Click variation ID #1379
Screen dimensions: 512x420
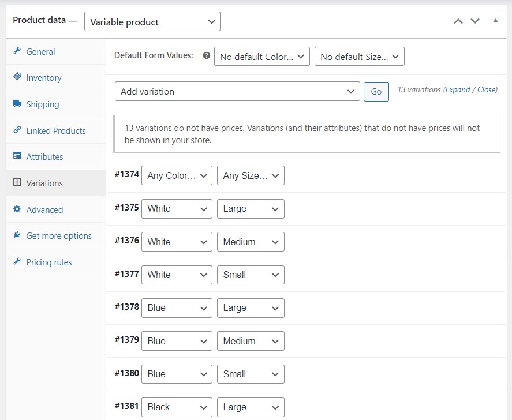click(x=127, y=339)
